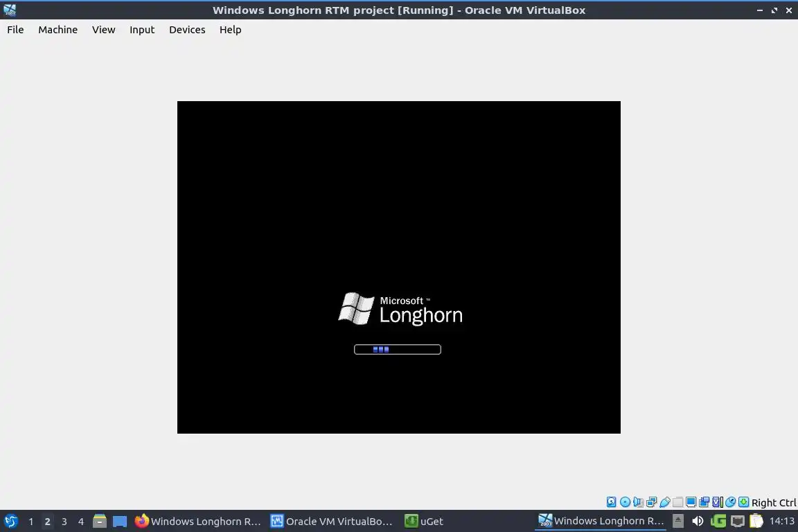Switch to workspace 2
This screenshot has width=798, height=532.
pos(47,522)
